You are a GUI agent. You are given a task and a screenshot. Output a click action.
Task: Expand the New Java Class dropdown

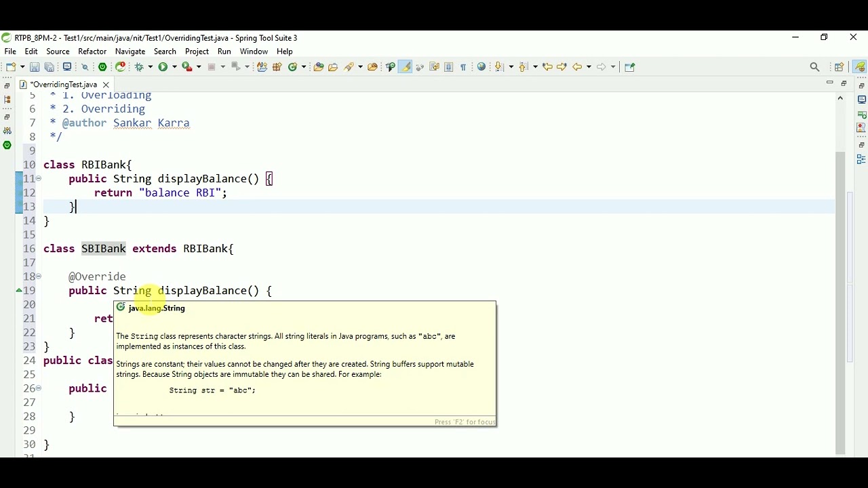point(304,67)
